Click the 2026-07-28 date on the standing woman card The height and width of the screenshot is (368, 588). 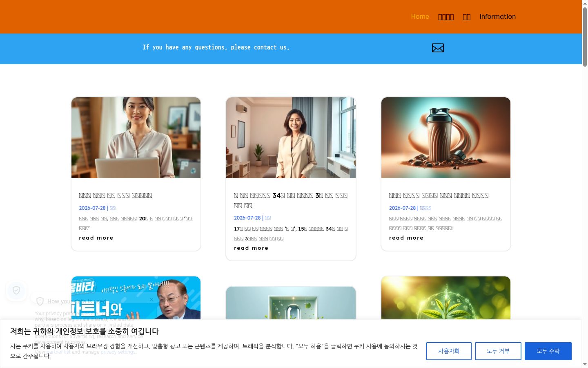tap(247, 218)
